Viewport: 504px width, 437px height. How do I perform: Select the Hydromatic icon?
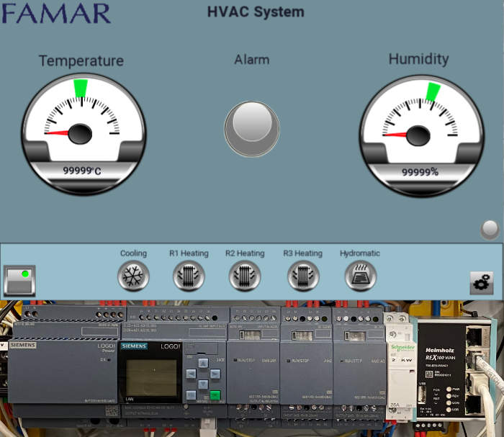point(360,276)
